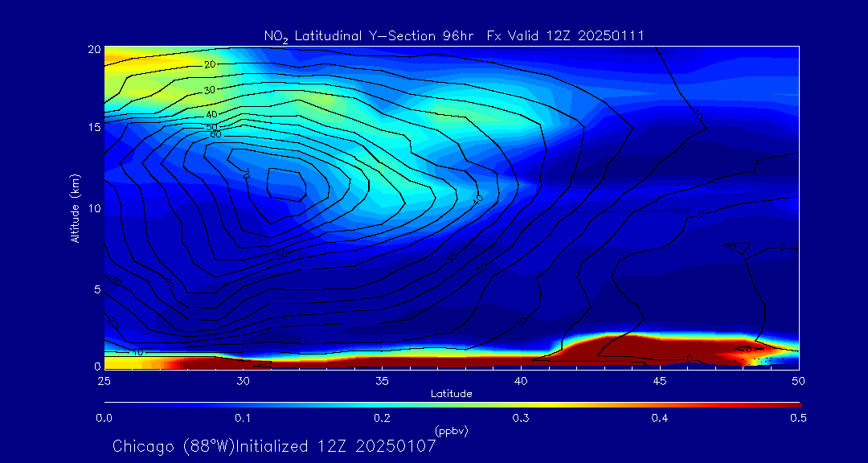
Task: Click the colorbar value label 0.2
Action: point(382,418)
